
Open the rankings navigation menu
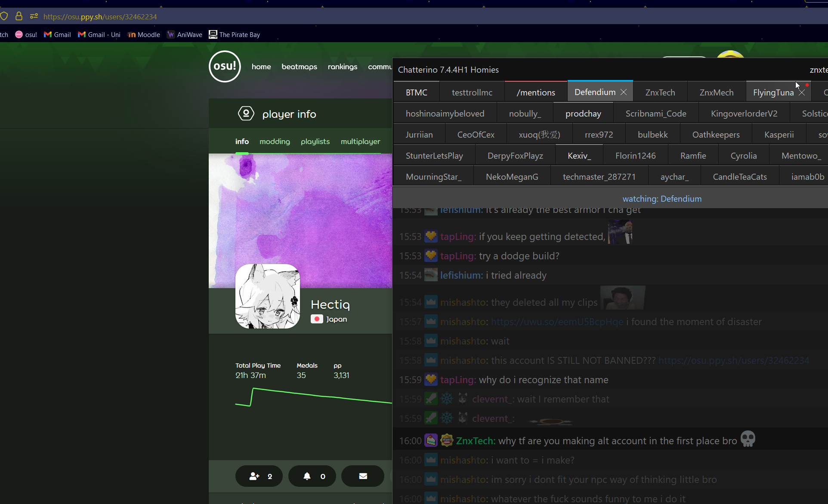coord(342,67)
